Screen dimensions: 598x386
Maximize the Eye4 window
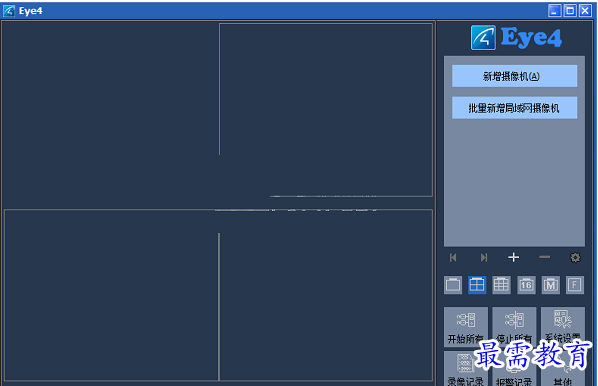(x=570, y=11)
